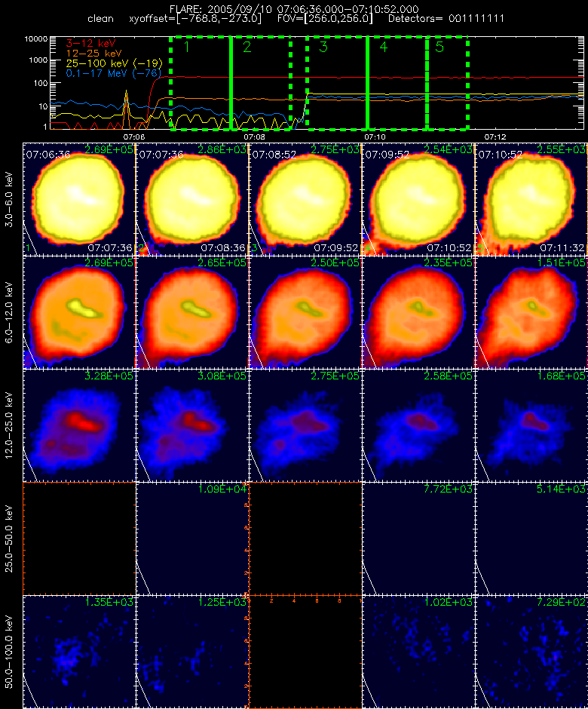
Task: Click the 07:08:36 end time stamp
Action: (x=223, y=248)
